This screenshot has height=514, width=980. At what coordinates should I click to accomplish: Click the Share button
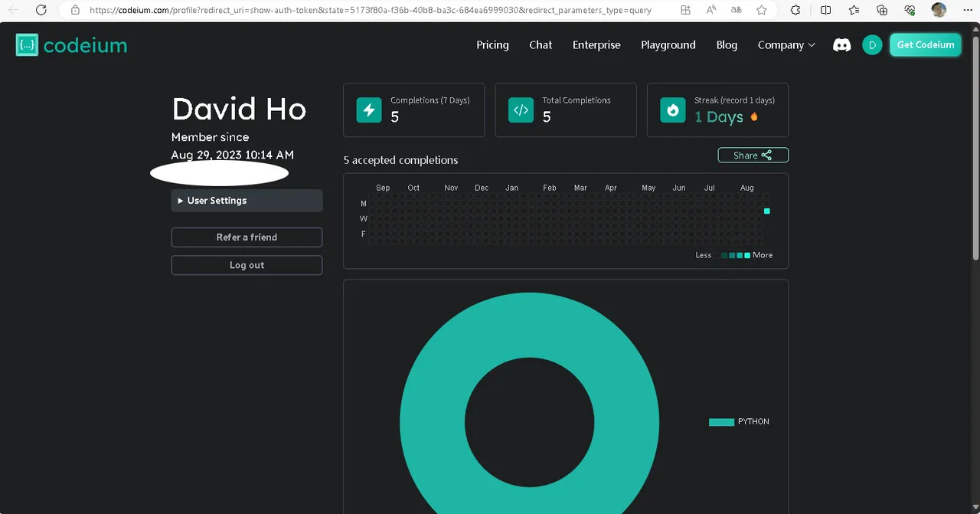click(x=753, y=156)
